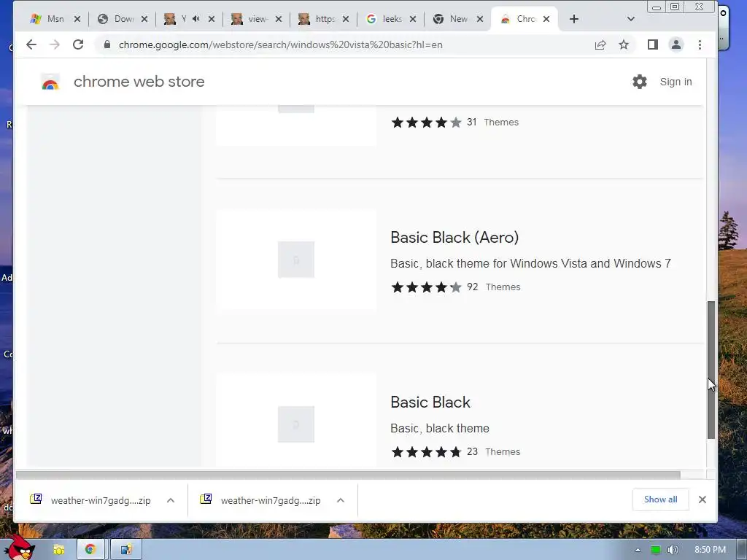This screenshot has width=747, height=560.
Task: Close the active Chrome Web Store tab
Action: point(546,19)
